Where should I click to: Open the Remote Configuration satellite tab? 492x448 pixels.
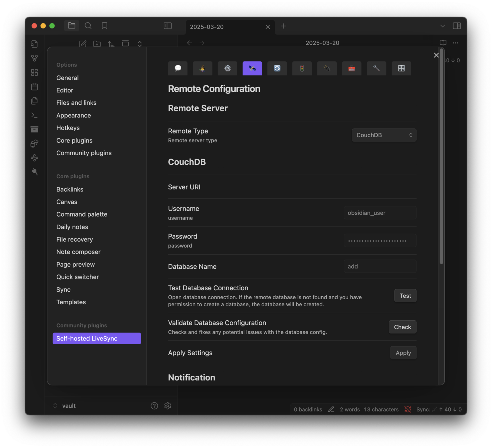[252, 68]
